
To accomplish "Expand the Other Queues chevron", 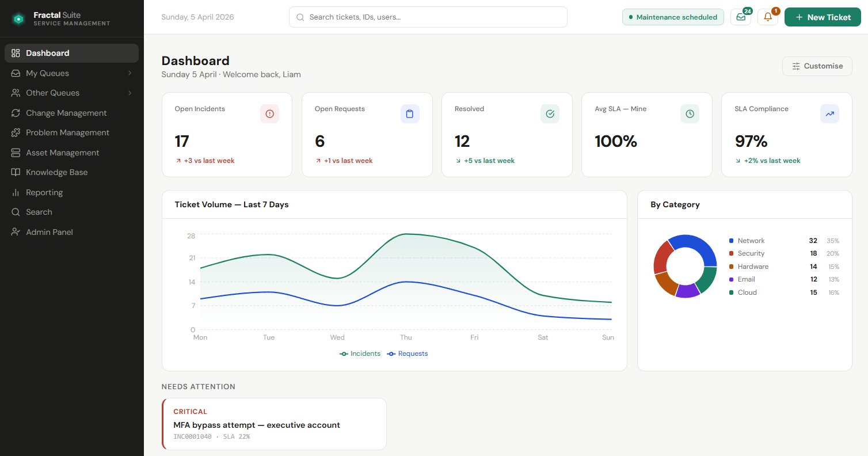I will (130, 93).
